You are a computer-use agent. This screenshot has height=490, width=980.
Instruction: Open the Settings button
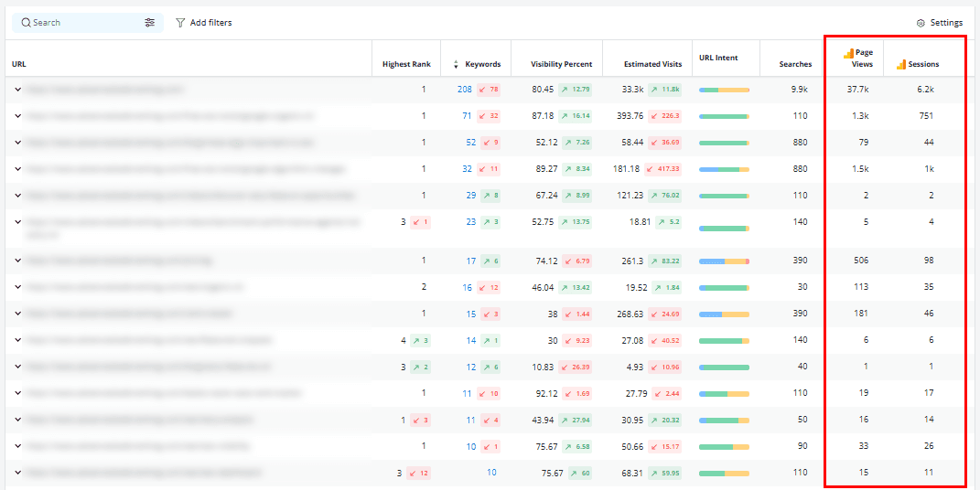coord(940,23)
